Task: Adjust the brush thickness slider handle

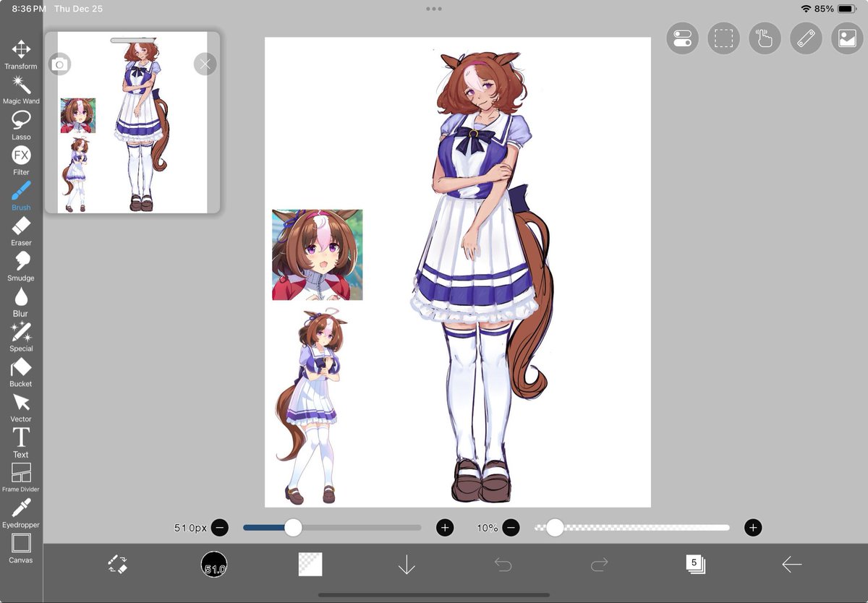Action: pyautogui.click(x=293, y=528)
